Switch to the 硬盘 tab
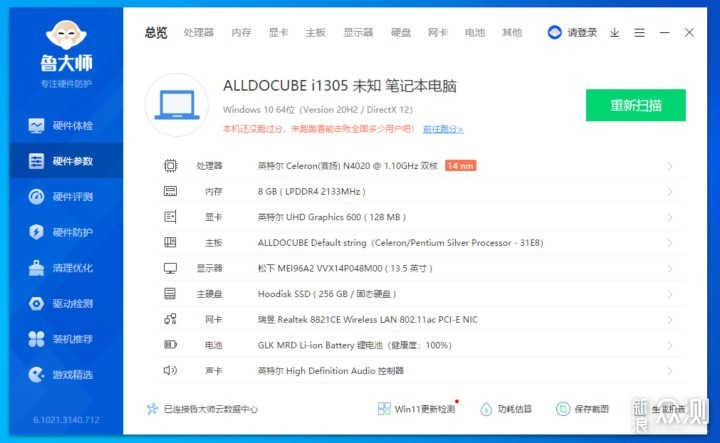Screen dimensions: 720x443 click(x=401, y=33)
